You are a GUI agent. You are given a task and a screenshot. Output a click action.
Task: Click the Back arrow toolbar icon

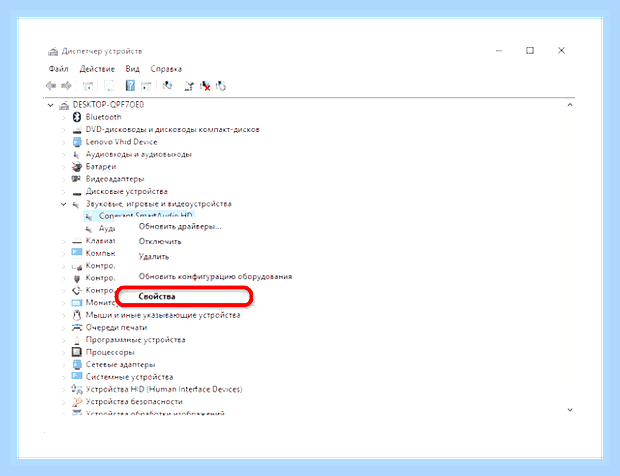(x=51, y=85)
